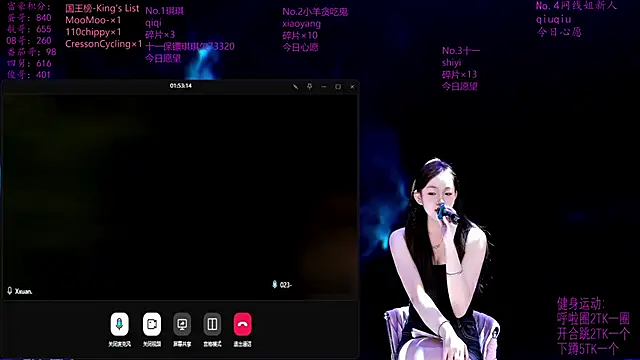Click the No.2小羊贪吃鬼 title

(315, 12)
